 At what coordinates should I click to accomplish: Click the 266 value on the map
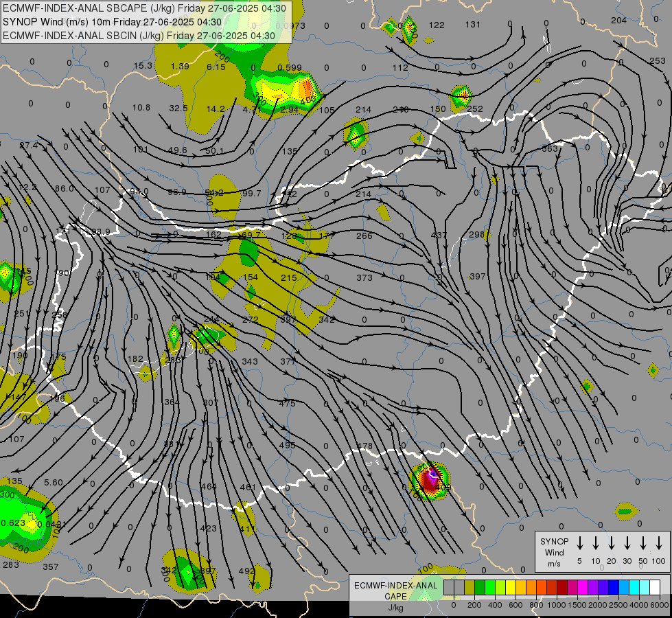click(364, 236)
